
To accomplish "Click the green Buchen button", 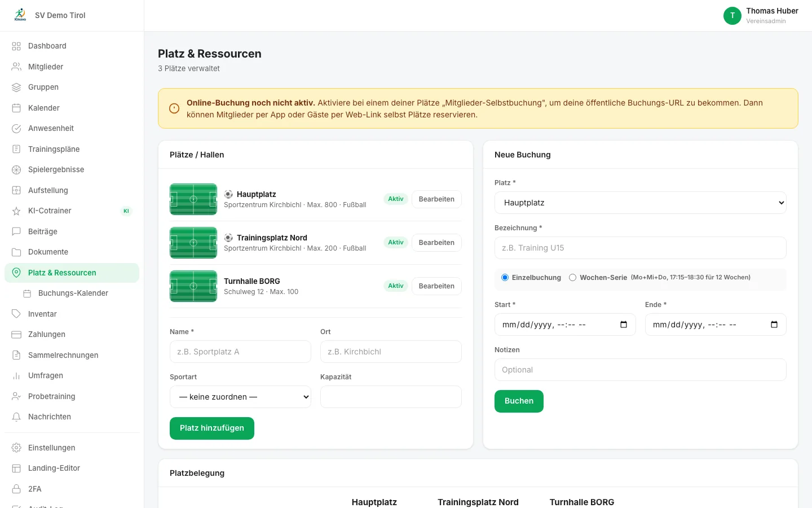I will [519, 401].
